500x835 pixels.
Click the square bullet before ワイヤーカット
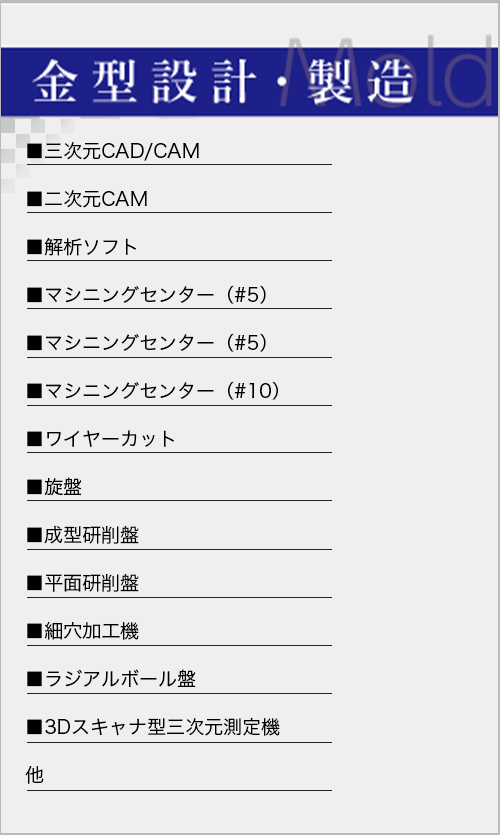(35, 440)
